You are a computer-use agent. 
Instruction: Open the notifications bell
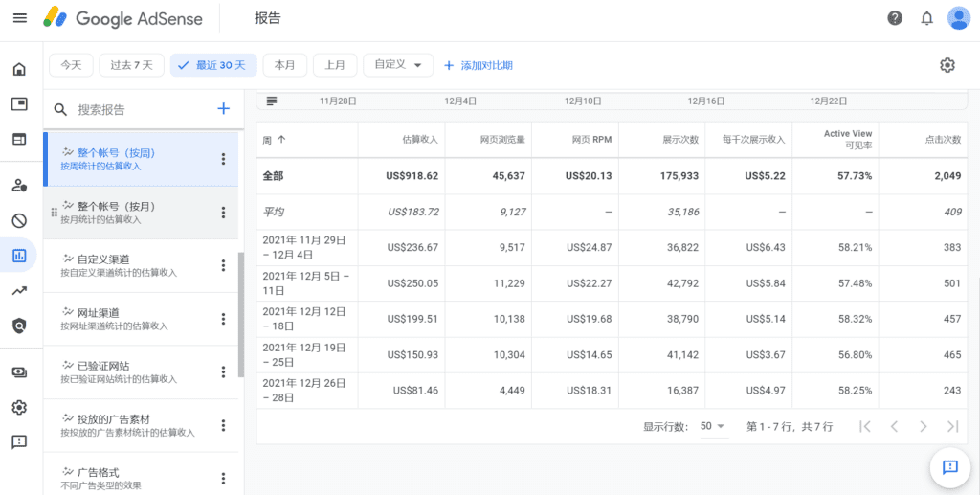click(926, 18)
